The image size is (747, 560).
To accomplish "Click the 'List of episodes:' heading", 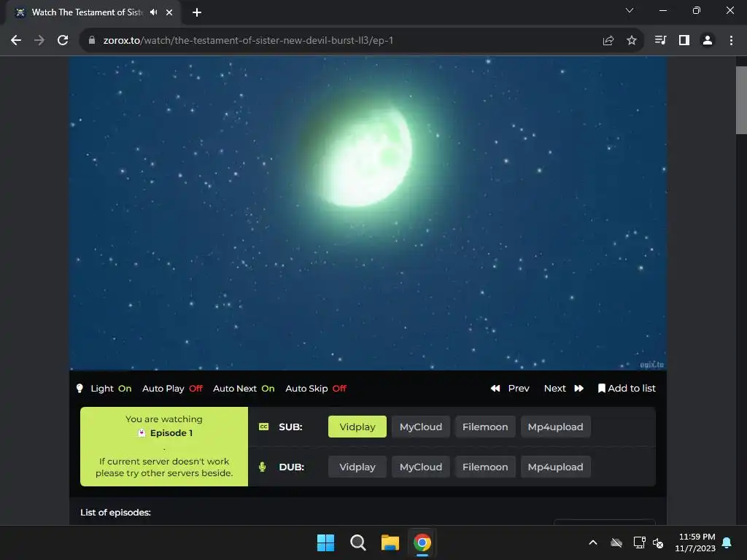I will click(115, 513).
